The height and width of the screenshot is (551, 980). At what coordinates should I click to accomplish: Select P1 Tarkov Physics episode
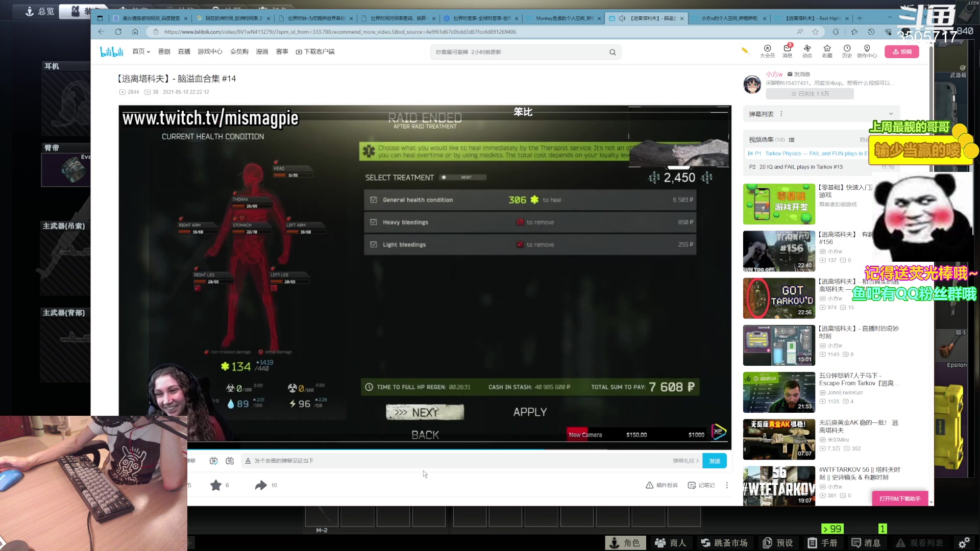808,153
